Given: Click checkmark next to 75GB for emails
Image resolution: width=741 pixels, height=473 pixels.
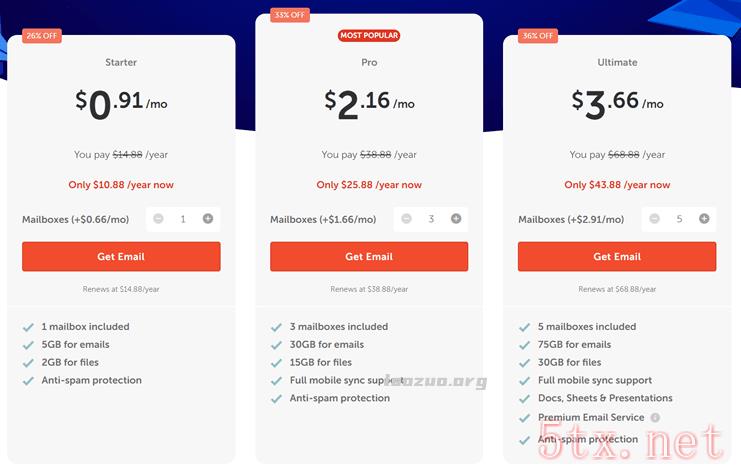Looking at the screenshot, I should pyautogui.click(x=525, y=345).
